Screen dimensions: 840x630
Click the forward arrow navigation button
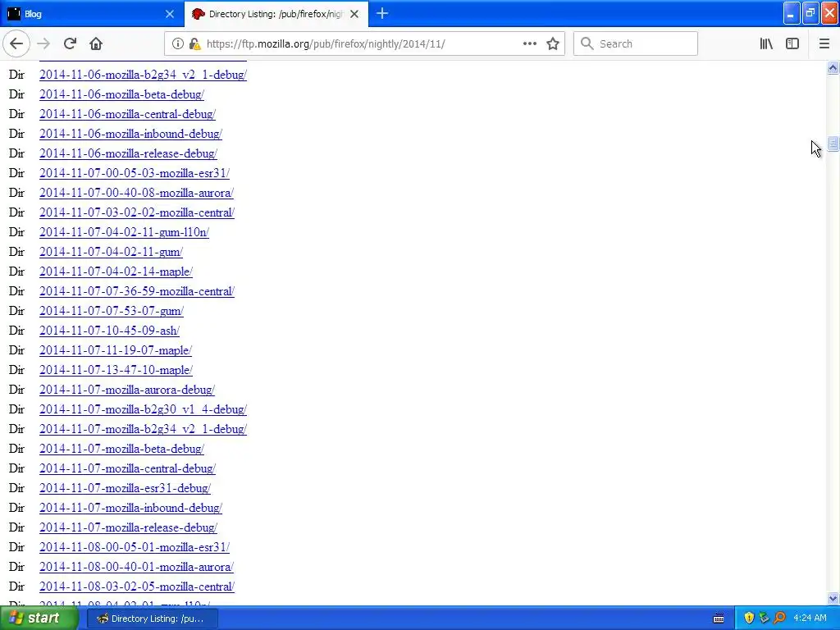pos(43,44)
